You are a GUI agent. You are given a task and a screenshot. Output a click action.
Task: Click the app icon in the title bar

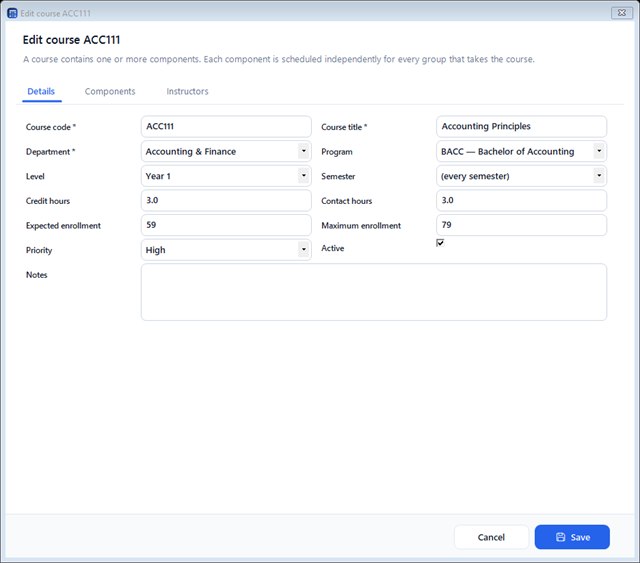[12, 13]
